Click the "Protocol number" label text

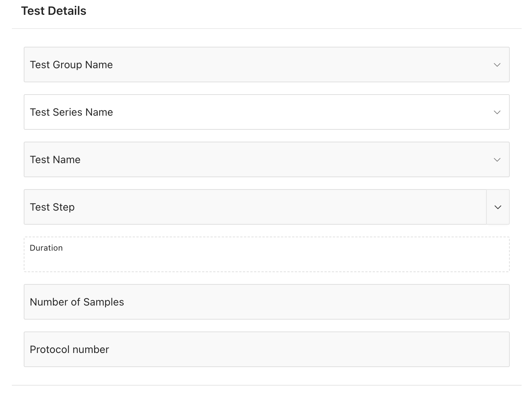pos(70,350)
